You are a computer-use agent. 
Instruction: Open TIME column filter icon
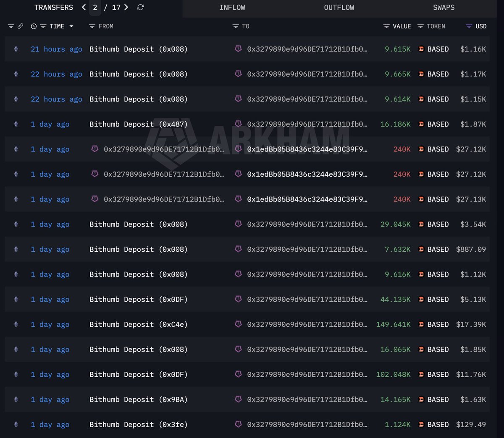click(x=43, y=26)
